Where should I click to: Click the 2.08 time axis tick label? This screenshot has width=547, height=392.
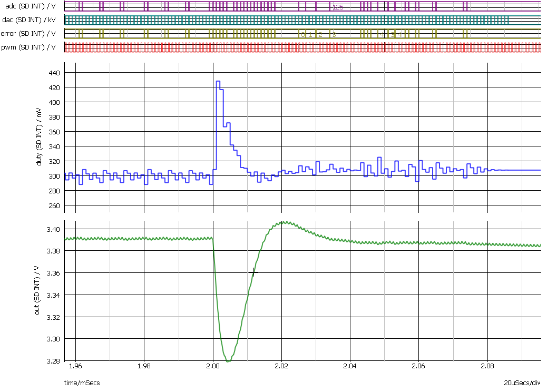pyautogui.click(x=487, y=365)
